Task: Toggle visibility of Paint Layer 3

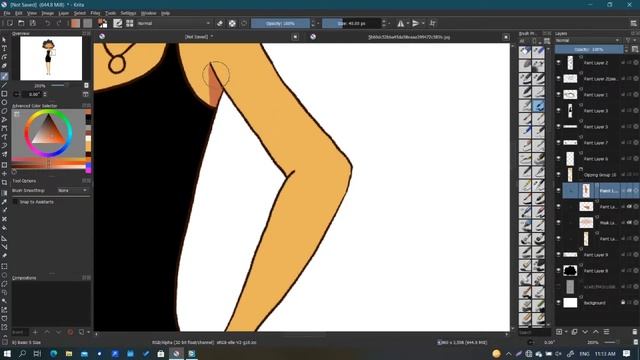Action: pos(558,111)
